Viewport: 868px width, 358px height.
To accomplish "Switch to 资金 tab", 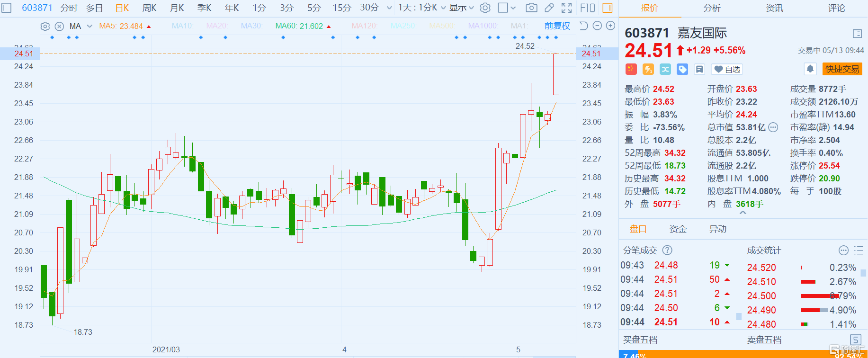I will click(x=678, y=229).
